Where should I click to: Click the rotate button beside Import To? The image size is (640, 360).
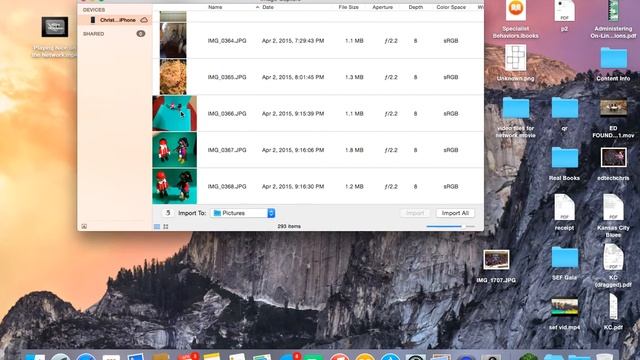167,213
